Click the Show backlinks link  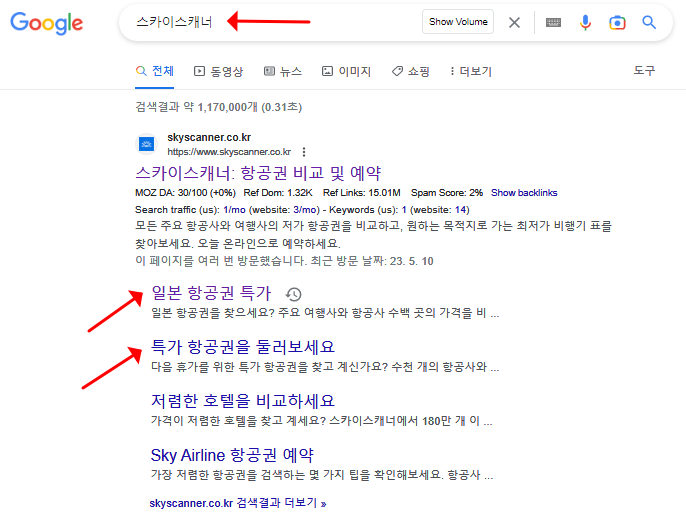click(x=524, y=192)
